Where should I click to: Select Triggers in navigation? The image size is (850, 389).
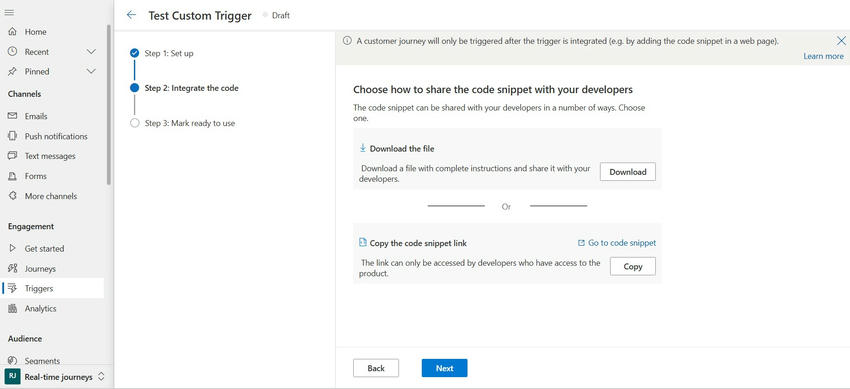pyautogui.click(x=53, y=288)
